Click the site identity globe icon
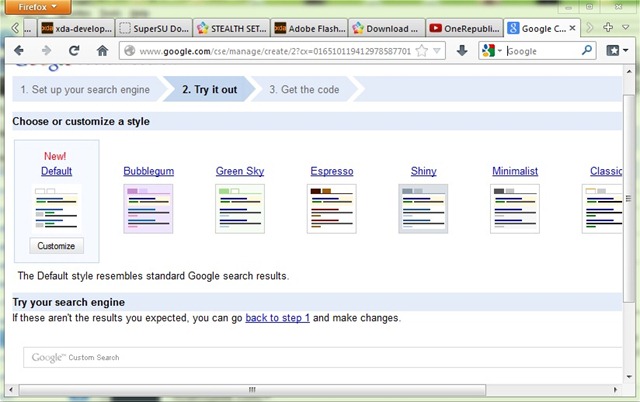 (x=129, y=51)
